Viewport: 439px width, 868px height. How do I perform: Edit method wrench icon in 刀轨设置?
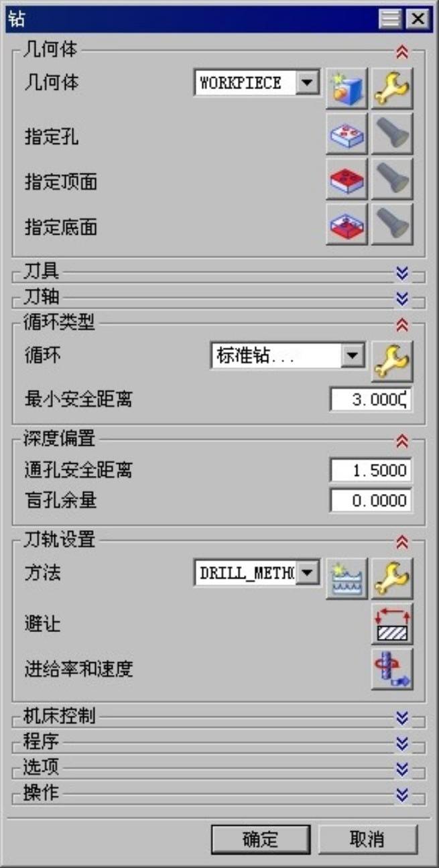point(393,578)
